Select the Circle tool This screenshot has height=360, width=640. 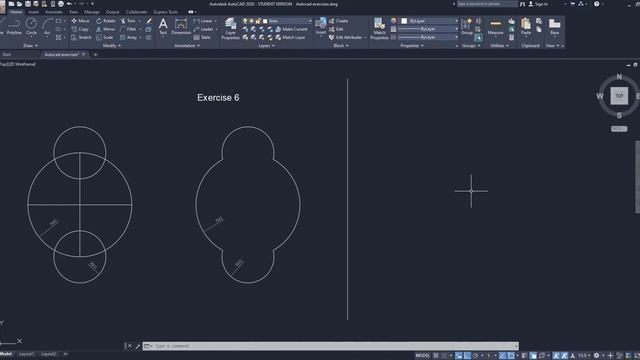pyautogui.click(x=31, y=26)
